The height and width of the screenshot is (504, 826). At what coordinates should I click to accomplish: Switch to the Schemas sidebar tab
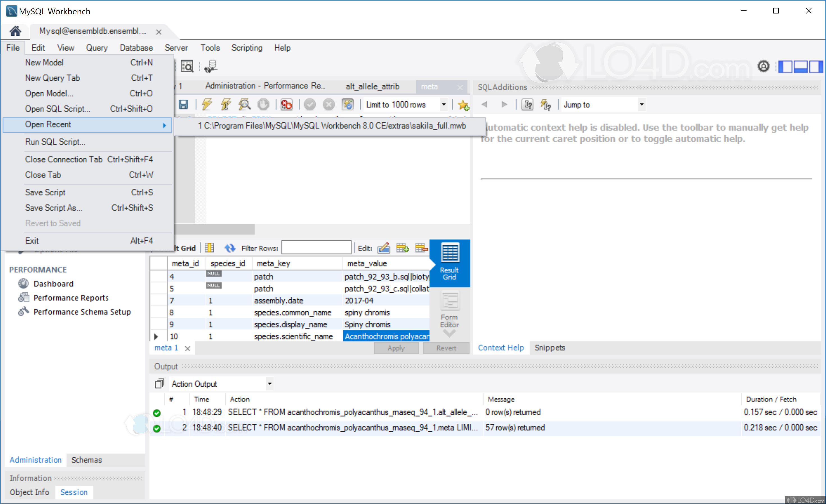86,460
